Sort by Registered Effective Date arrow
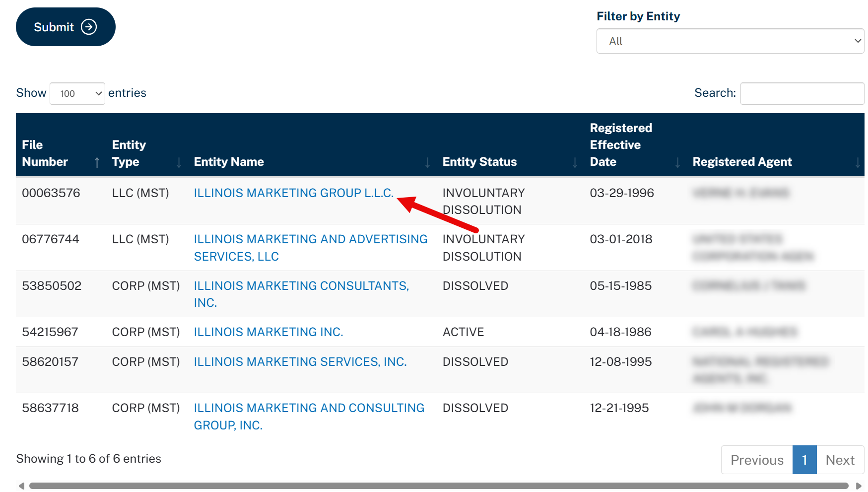This screenshot has width=868, height=492. 678,162
